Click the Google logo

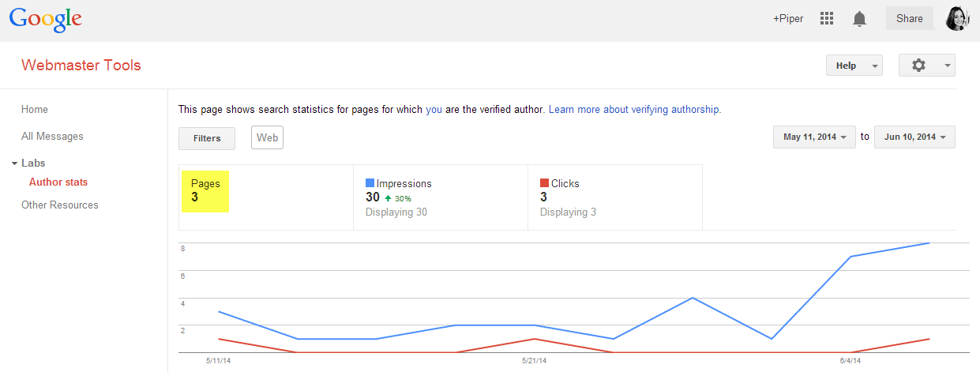[46, 19]
